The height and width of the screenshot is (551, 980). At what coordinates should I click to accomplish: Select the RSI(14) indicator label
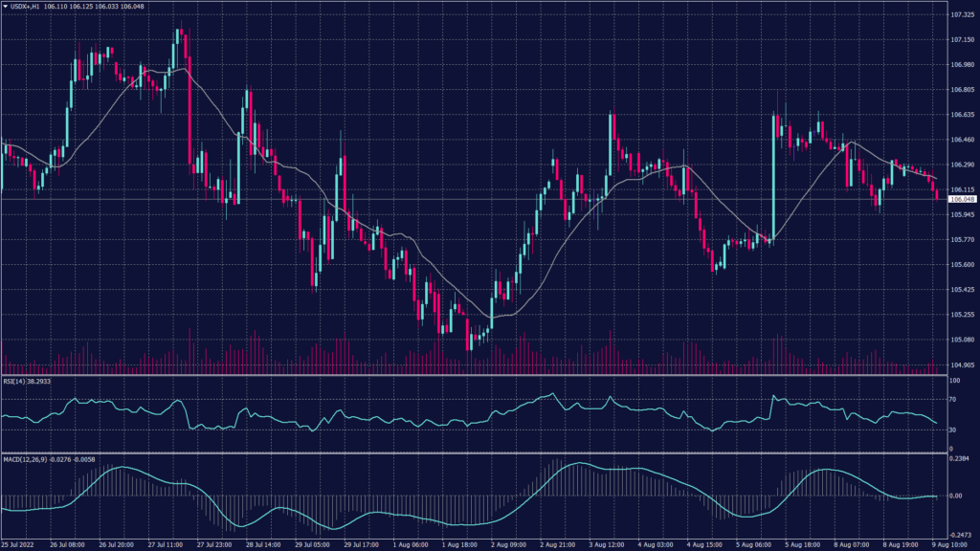pos(15,380)
